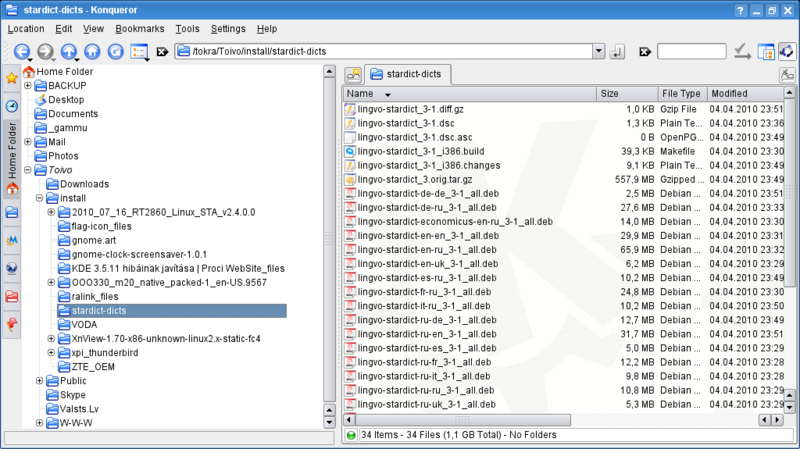Sort files by the Size column header
Image resolution: width=800 pixels, height=449 pixels.
coord(627,94)
